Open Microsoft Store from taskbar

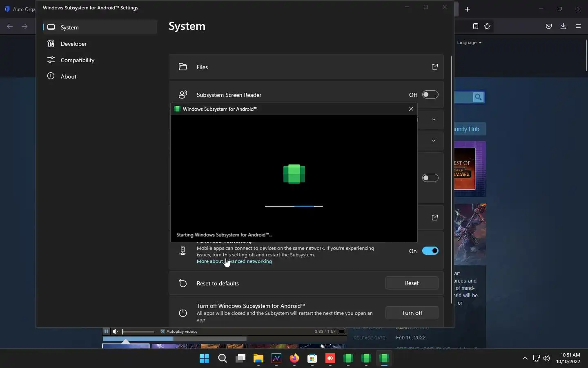(x=312, y=359)
